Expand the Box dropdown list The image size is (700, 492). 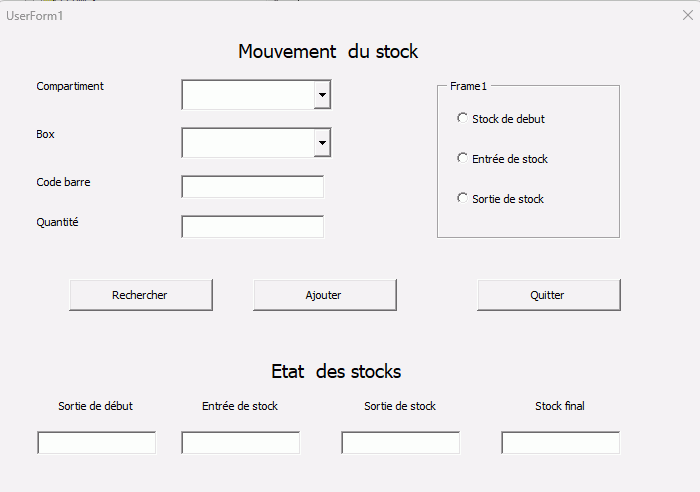(322, 143)
